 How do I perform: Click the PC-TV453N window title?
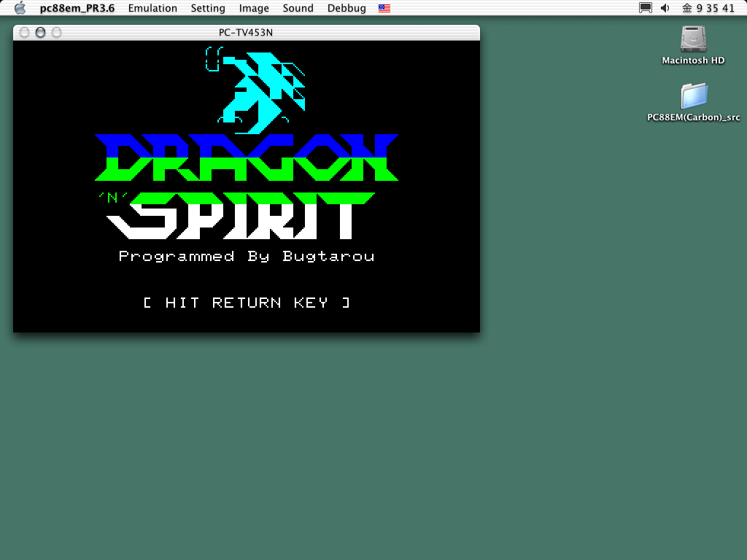point(246,32)
